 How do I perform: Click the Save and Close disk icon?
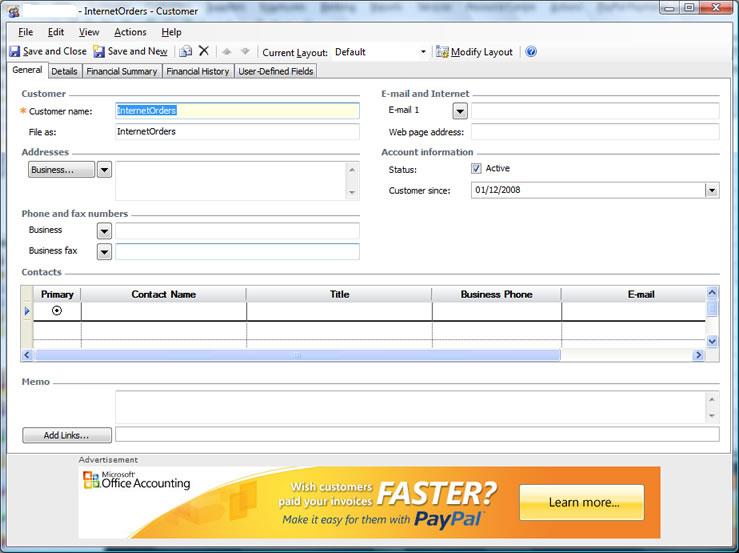[15, 51]
